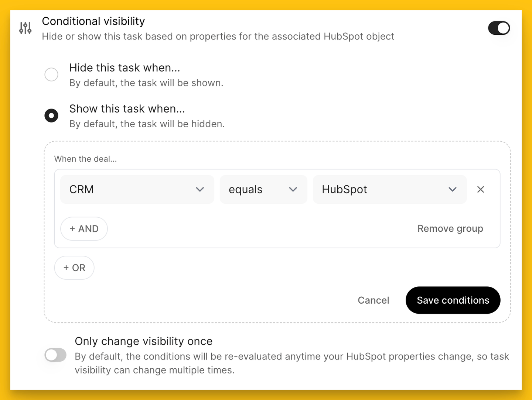The image size is (532, 400).
Task: Add an OR condition group
Action: tap(74, 268)
